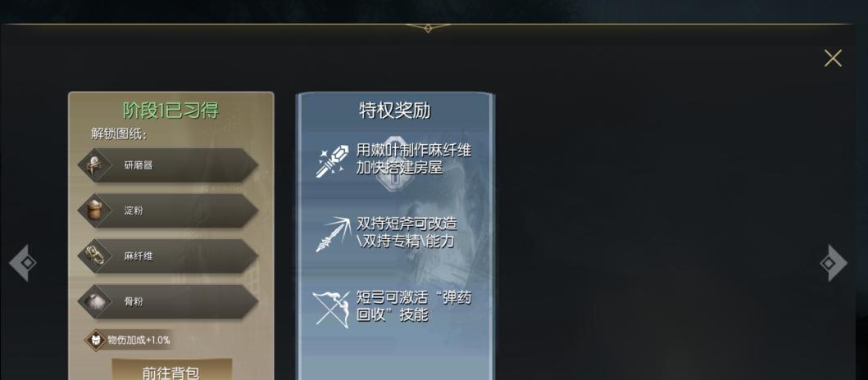Click the 阶段1已习得 header
This screenshot has height=380, width=868.
171,111
